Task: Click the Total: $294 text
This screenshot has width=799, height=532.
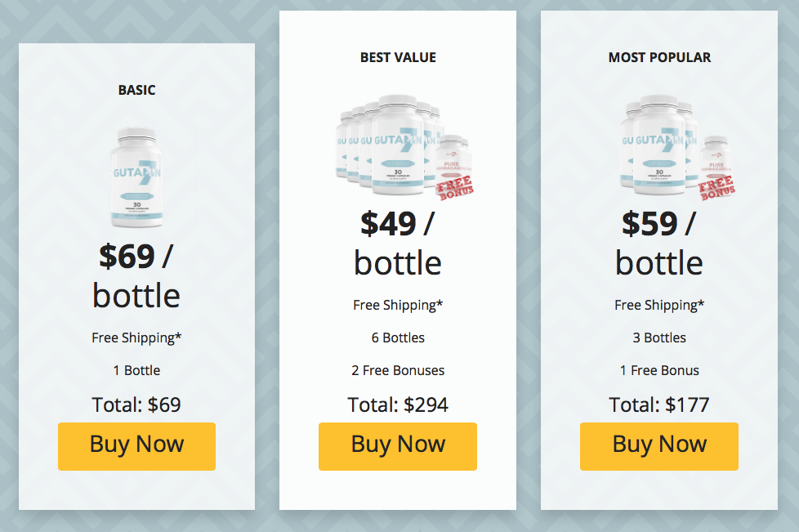Action: click(398, 405)
